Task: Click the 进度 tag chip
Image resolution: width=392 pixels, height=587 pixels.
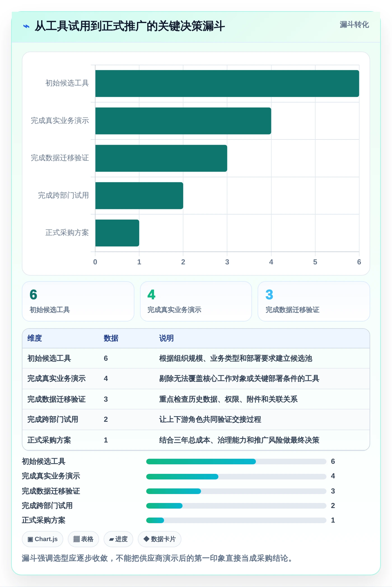Action: (x=118, y=539)
